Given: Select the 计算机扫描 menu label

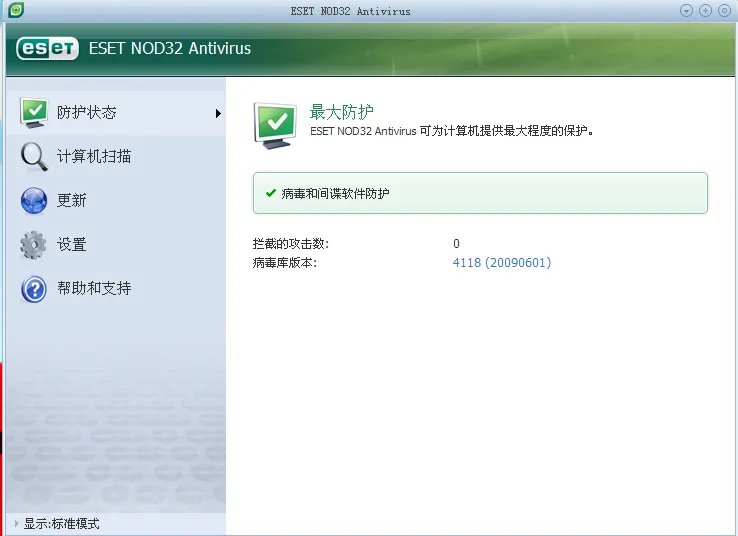Looking at the screenshot, I should [x=94, y=156].
